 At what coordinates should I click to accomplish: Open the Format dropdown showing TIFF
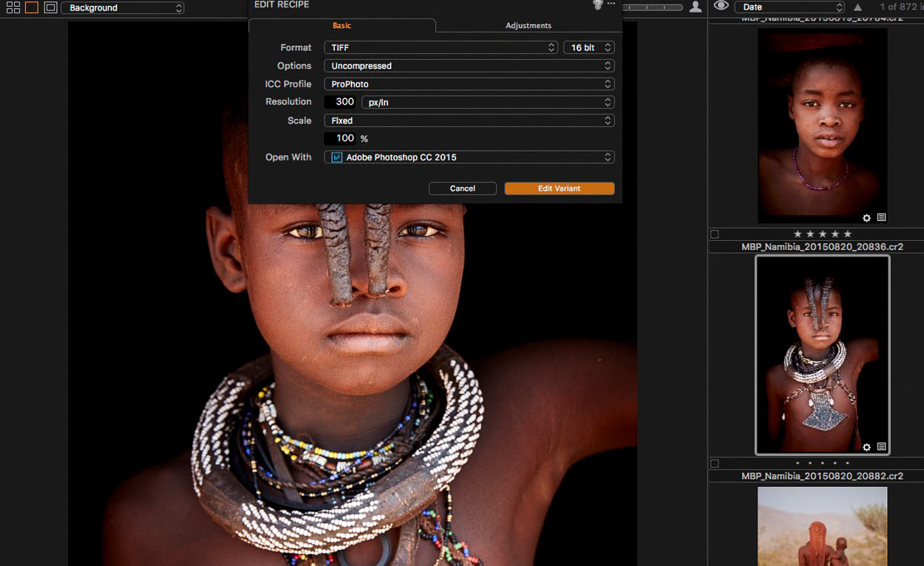click(441, 47)
